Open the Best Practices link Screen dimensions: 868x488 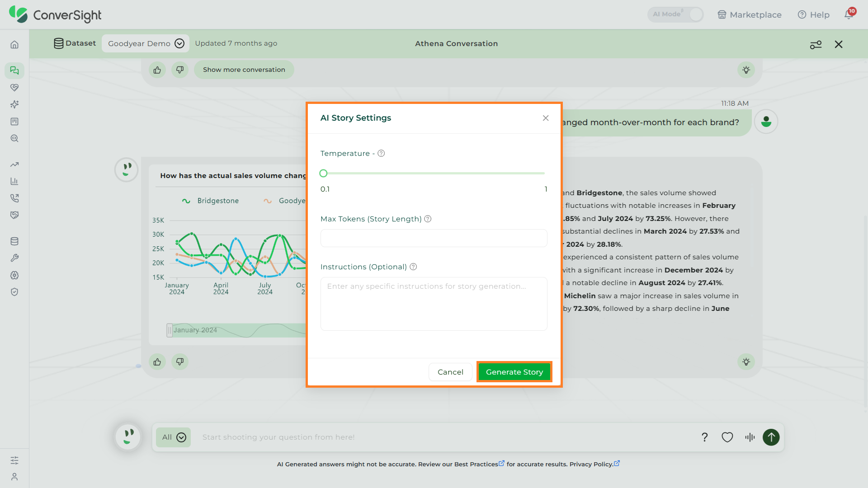[479, 464]
